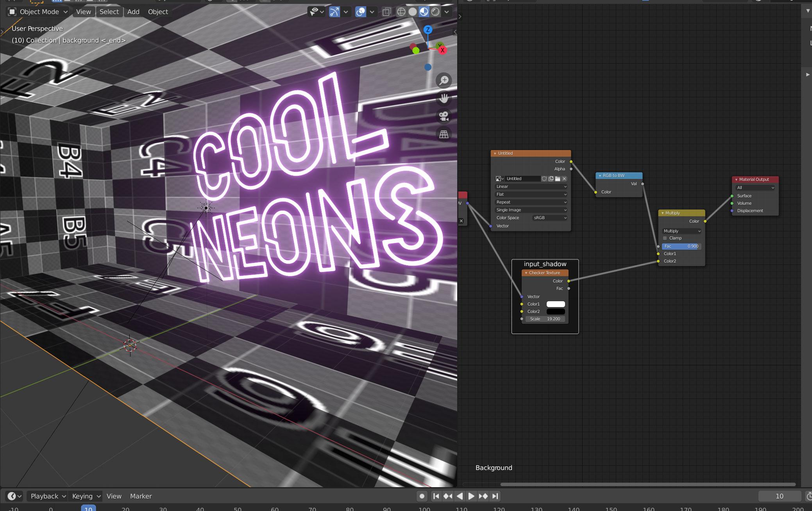This screenshot has height=511, width=812.
Task: Enable Clamp checkbox in Multiply node
Action: tap(665, 238)
